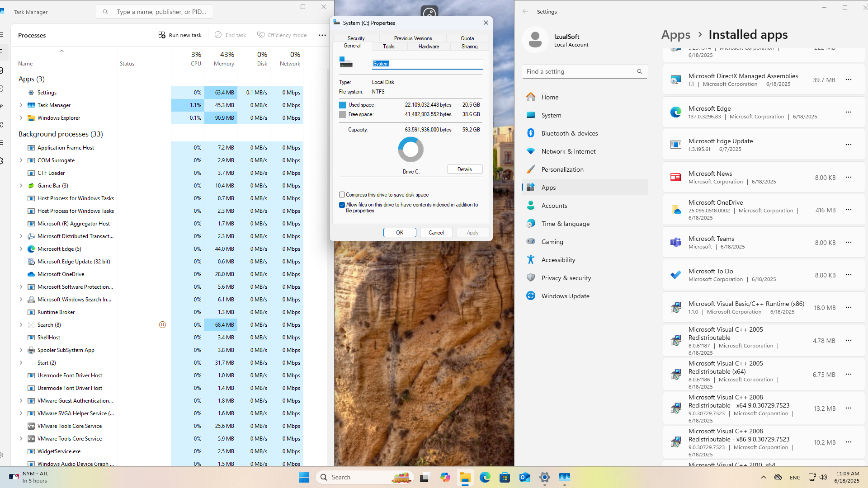Click the Apps breadcrumb link in Settings

pyautogui.click(x=676, y=35)
